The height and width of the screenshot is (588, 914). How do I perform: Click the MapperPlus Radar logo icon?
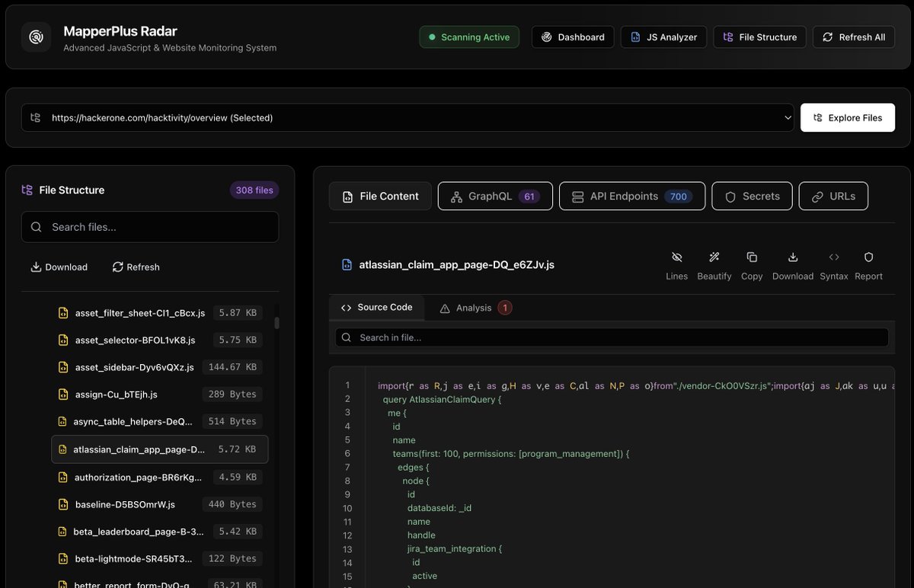(x=36, y=37)
